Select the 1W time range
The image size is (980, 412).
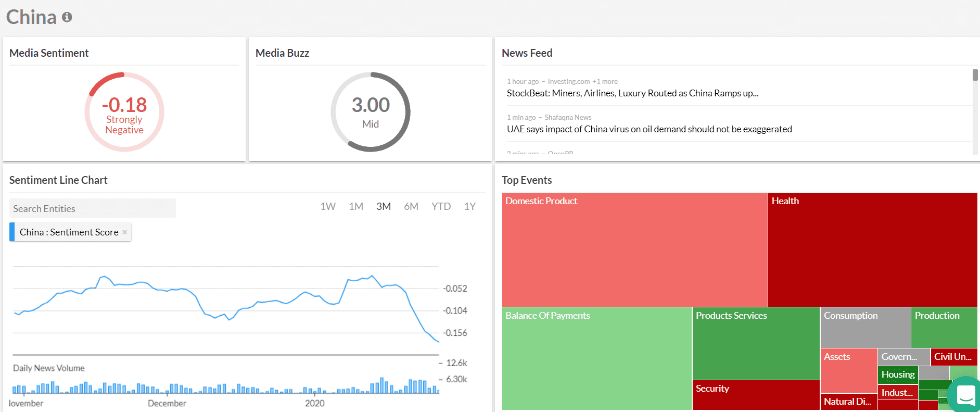[328, 206]
